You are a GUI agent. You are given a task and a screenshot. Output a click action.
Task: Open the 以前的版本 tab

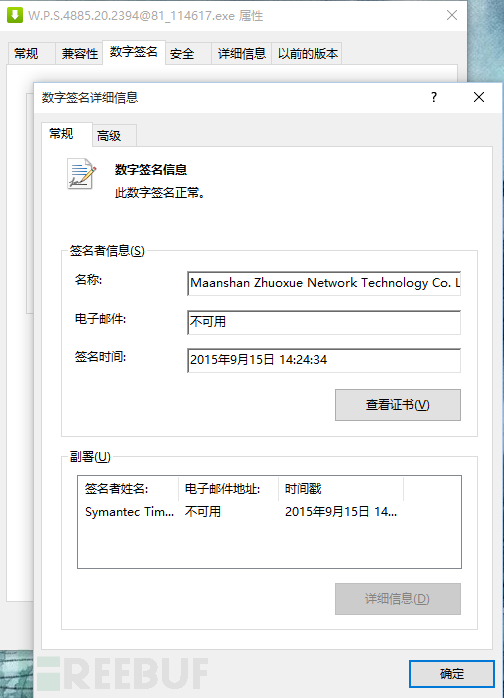click(308, 54)
